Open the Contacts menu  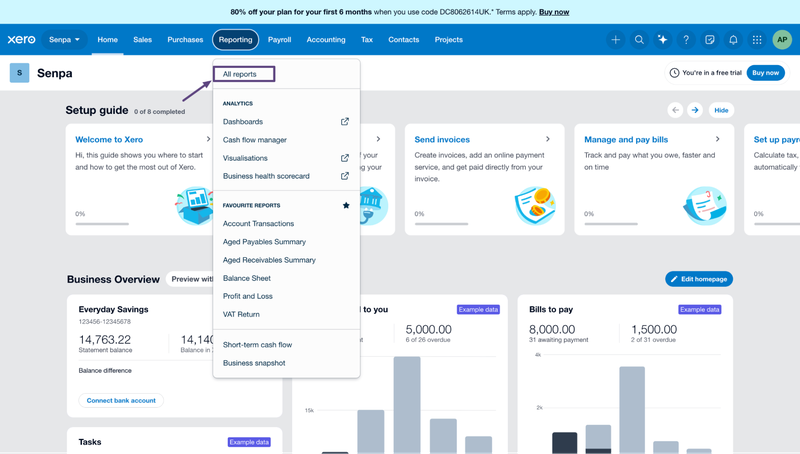coord(404,39)
